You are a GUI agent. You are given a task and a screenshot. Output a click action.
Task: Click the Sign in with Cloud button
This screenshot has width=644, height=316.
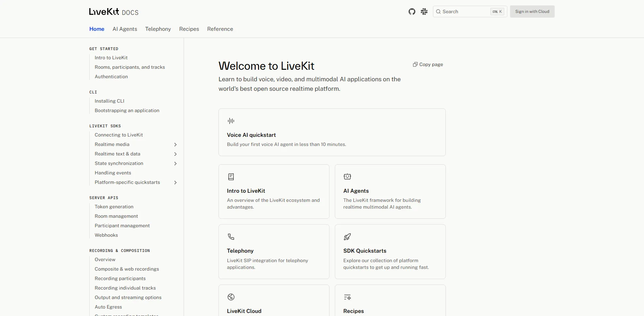coord(532,11)
